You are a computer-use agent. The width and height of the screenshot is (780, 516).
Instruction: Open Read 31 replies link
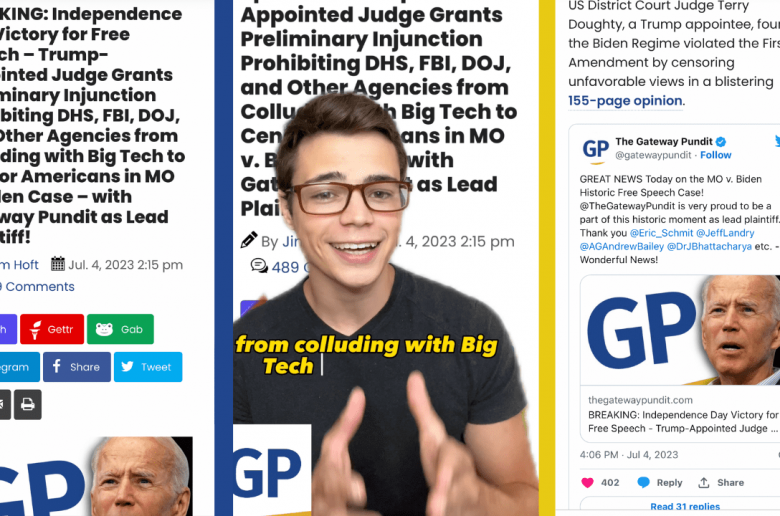[x=685, y=507]
